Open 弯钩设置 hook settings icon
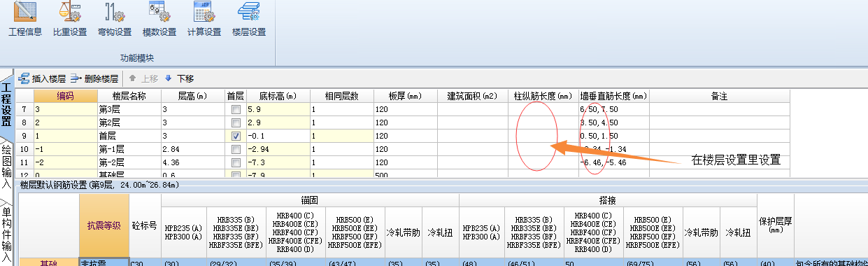Image resolution: width=868 pixels, height=266 pixels. click(114, 20)
